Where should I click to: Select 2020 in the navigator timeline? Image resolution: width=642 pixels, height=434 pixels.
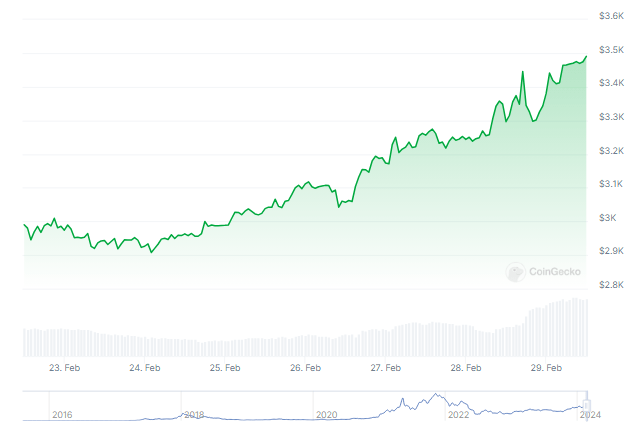point(326,414)
